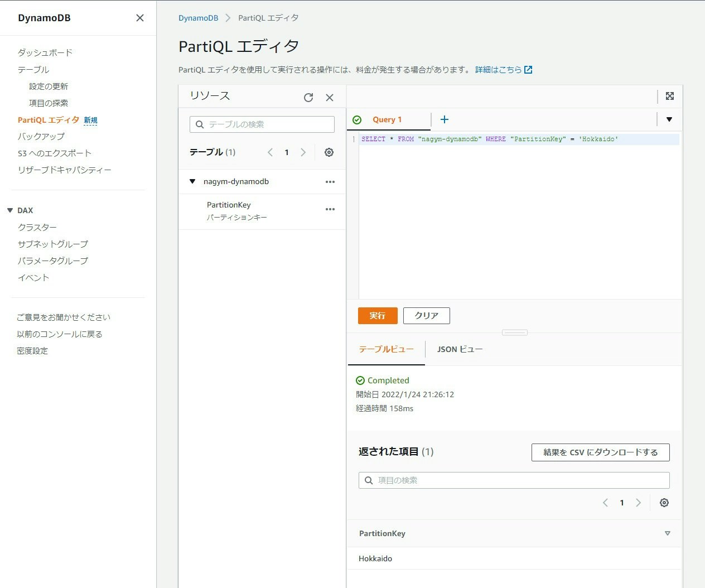This screenshot has height=588, width=705.
Task: Sort by PartitionKey column arrow
Action: click(668, 533)
